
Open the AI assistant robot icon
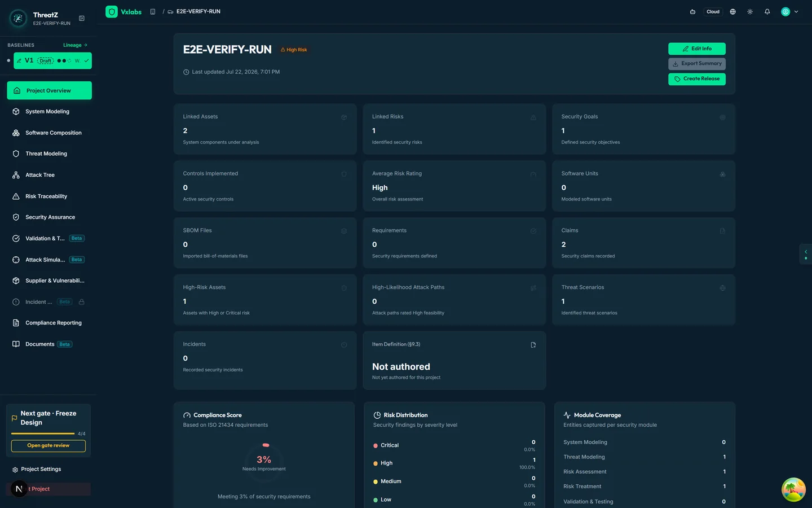click(x=692, y=12)
